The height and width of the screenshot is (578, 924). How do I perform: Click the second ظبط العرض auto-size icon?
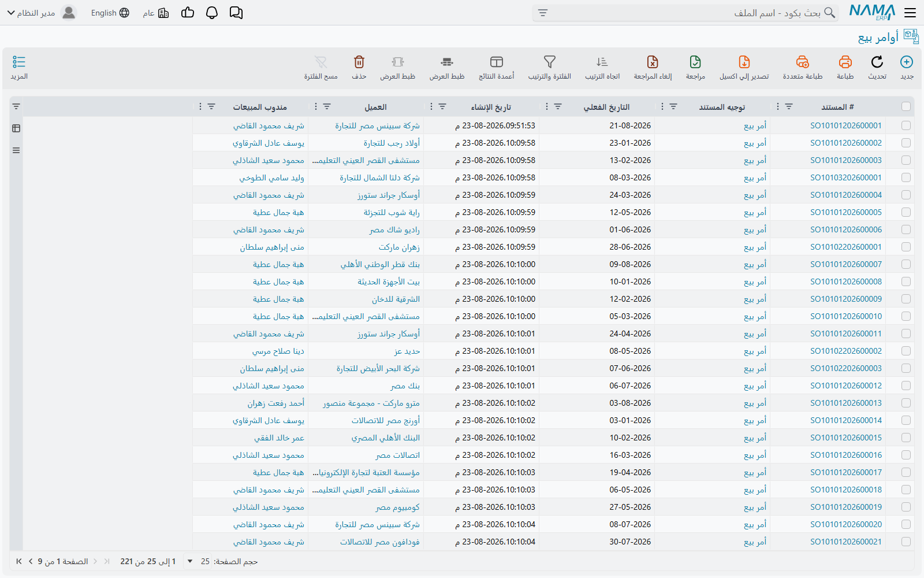[398, 67]
